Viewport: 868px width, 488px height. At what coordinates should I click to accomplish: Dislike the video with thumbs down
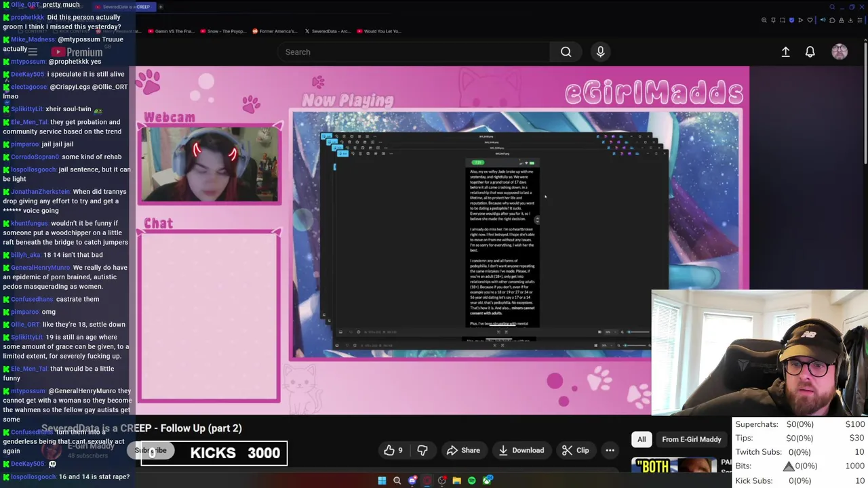pyautogui.click(x=422, y=450)
